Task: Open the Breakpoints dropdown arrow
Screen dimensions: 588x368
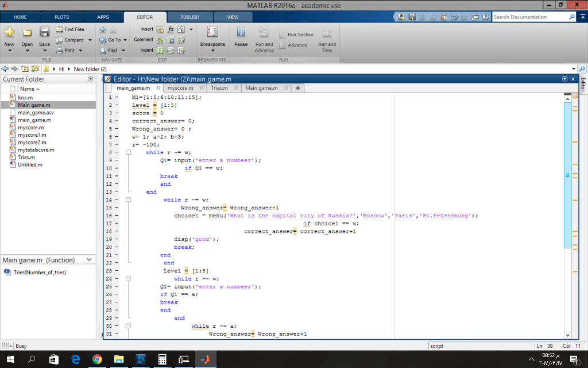Action: [212, 51]
